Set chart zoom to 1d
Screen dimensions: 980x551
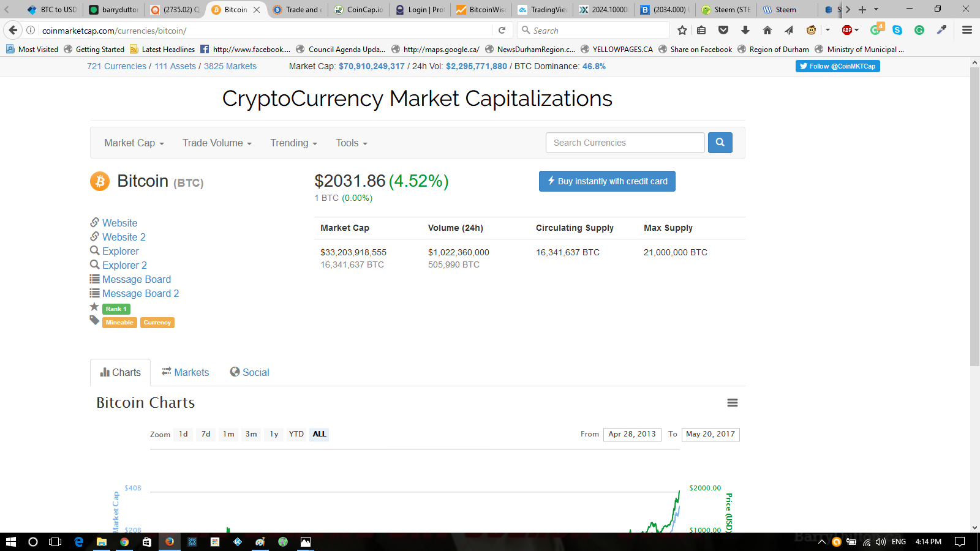tap(183, 434)
